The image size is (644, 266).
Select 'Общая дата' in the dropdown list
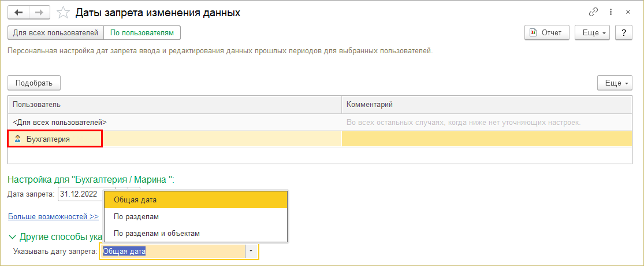[x=135, y=200]
